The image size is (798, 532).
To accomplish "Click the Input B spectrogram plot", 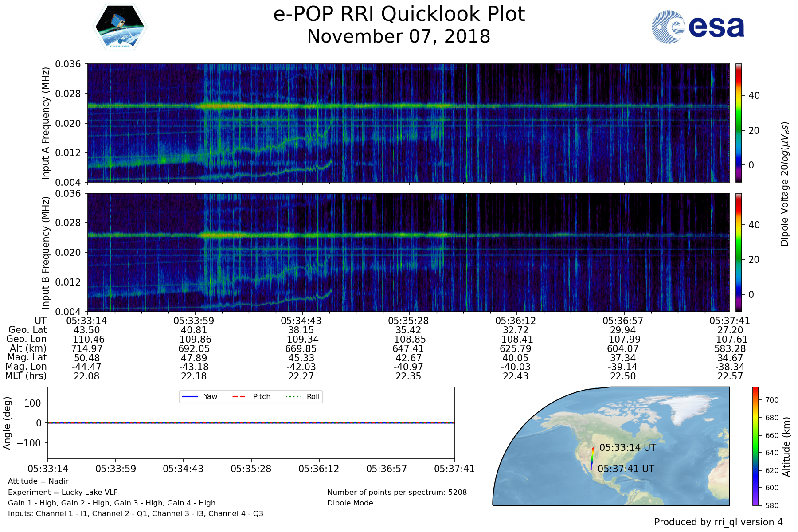I will click(x=408, y=252).
